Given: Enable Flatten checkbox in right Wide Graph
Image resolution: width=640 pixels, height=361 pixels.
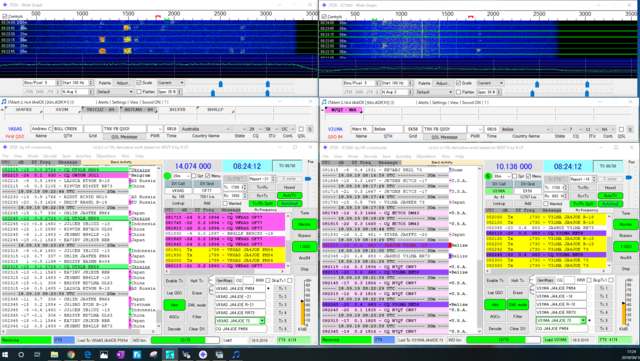Looking at the screenshot, I should pos(458,92).
